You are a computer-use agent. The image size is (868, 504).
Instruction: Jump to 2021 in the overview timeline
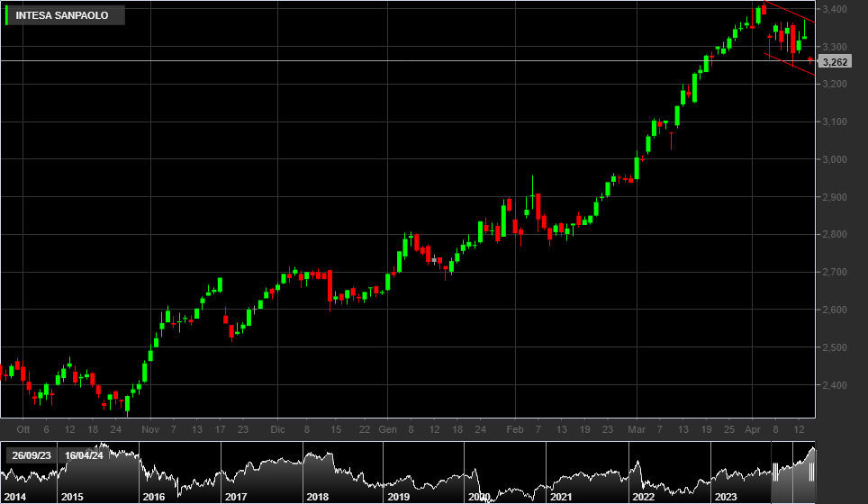(x=561, y=497)
